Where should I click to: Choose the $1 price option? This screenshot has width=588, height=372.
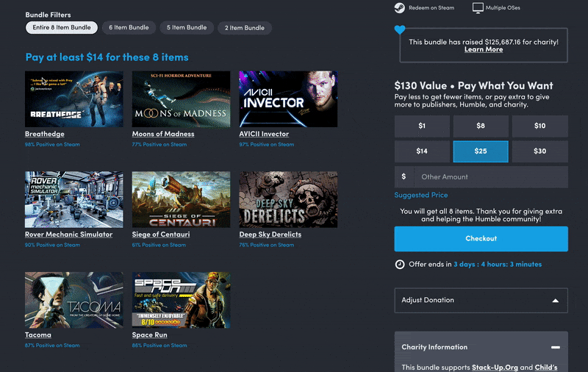pyautogui.click(x=422, y=126)
